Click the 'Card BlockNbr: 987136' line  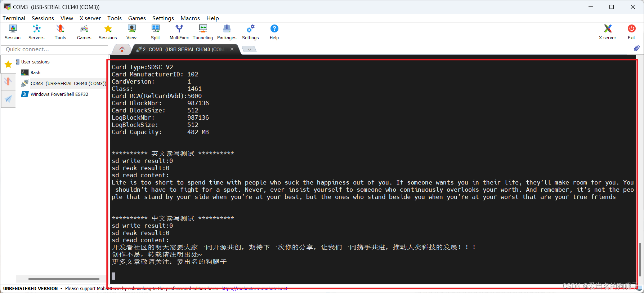pyautogui.click(x=160, y=103)
